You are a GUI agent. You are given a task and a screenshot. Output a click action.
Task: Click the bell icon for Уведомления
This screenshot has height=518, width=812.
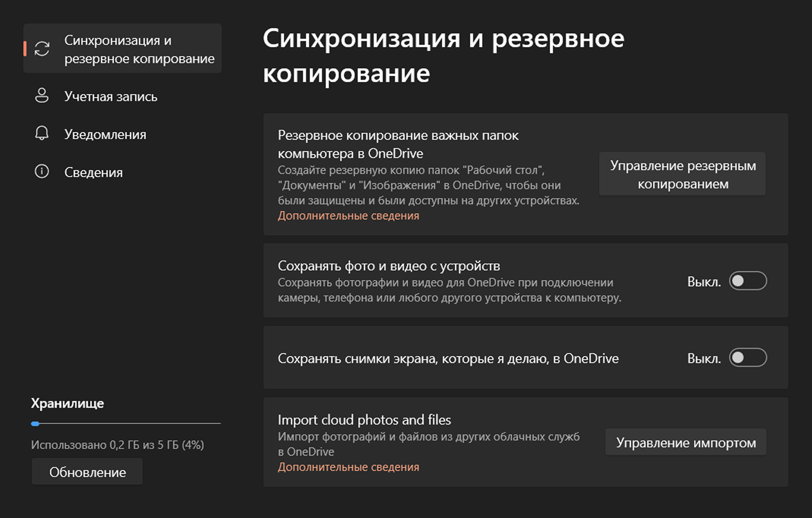coord(42,134)
